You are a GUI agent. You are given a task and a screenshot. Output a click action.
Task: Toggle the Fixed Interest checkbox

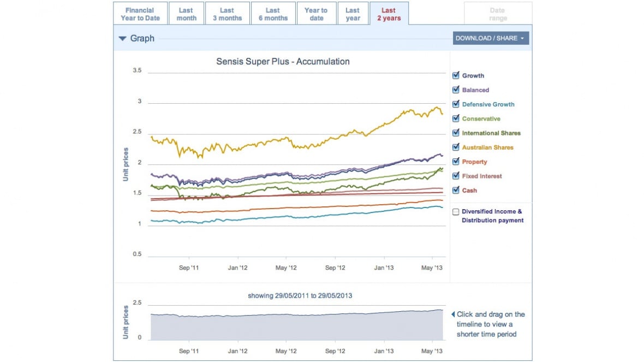point(456,176)
